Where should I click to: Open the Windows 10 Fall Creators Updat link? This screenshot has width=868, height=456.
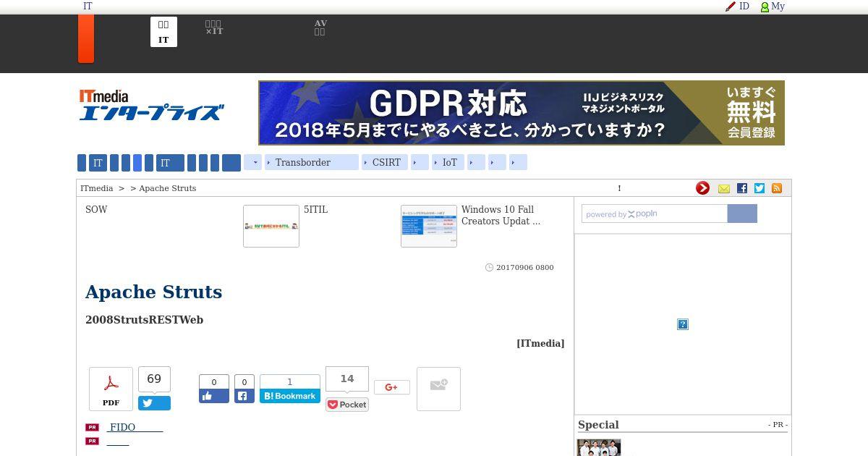(x=501, y=215)
